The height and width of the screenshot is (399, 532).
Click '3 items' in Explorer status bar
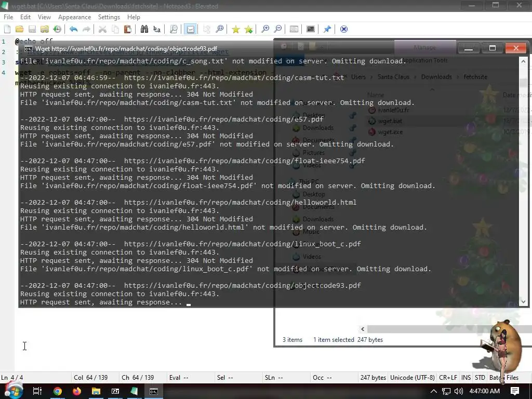click(292, 340)
